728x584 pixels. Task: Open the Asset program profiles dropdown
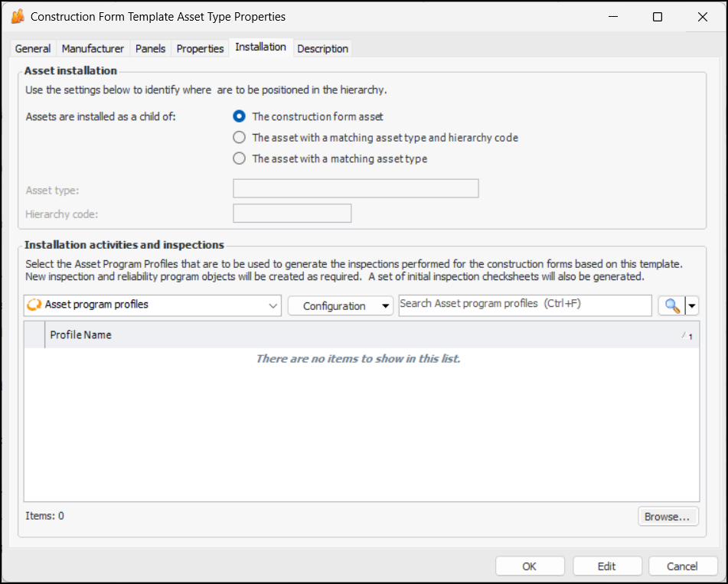(273, 305)
